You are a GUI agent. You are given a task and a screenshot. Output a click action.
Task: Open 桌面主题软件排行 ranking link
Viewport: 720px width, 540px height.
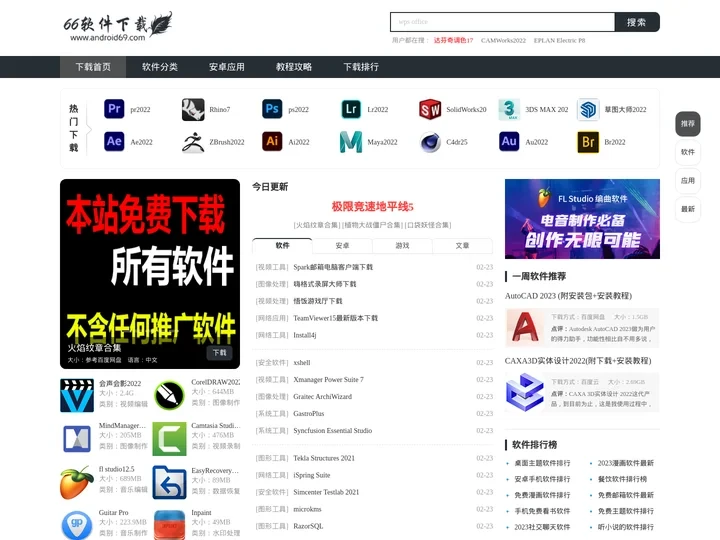coord(542,463)
